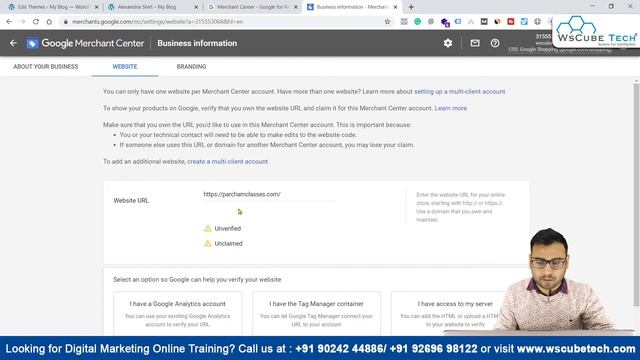Viewport: 640px width, 360px height.
Task: Click the red square extension icon
Action: 511,22
